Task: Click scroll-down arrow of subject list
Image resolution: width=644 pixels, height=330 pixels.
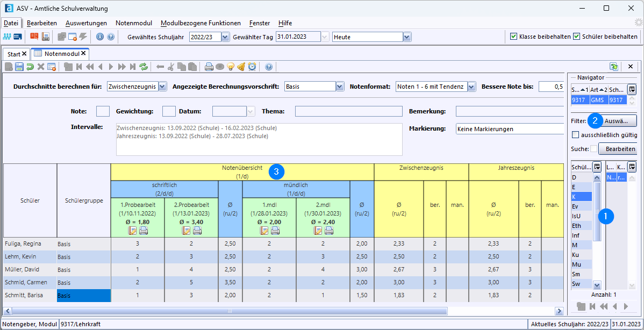Action: point(597,285)
